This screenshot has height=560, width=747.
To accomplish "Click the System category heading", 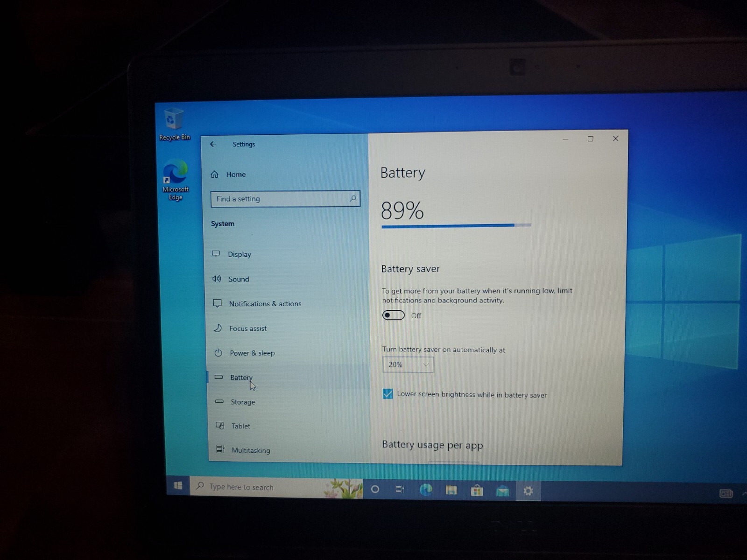I will [223, 224].
